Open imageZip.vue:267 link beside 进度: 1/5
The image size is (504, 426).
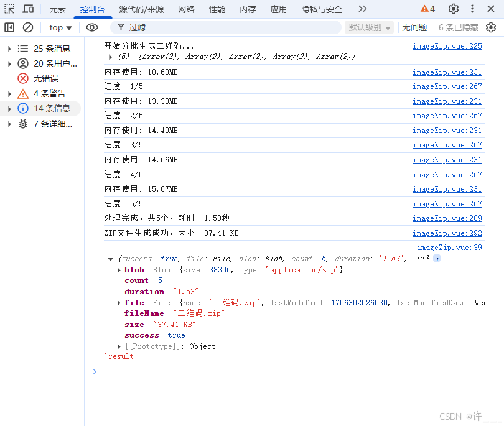click(x=447, y=86)
